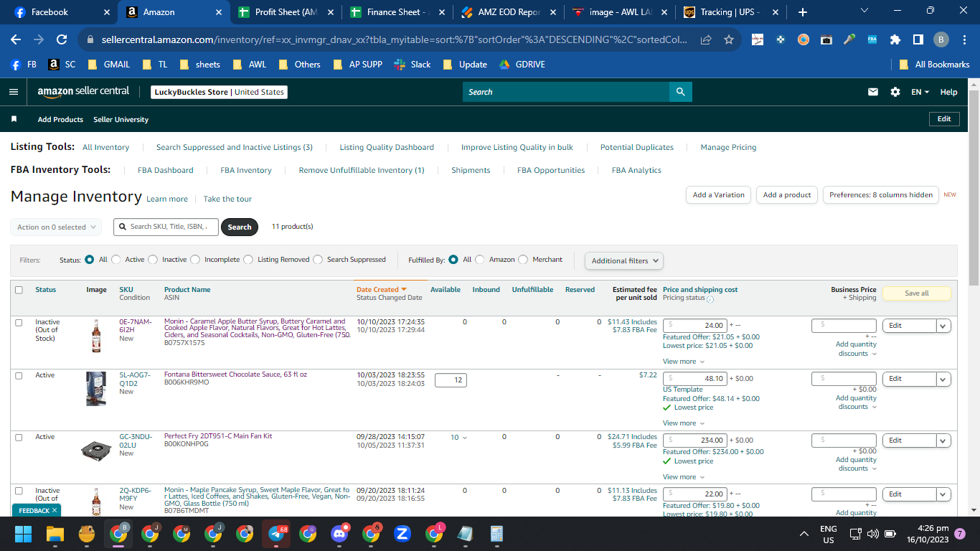Select the Status All radio button
The width and height of the screenshot is (980, 551).
[x=90, y=260]
